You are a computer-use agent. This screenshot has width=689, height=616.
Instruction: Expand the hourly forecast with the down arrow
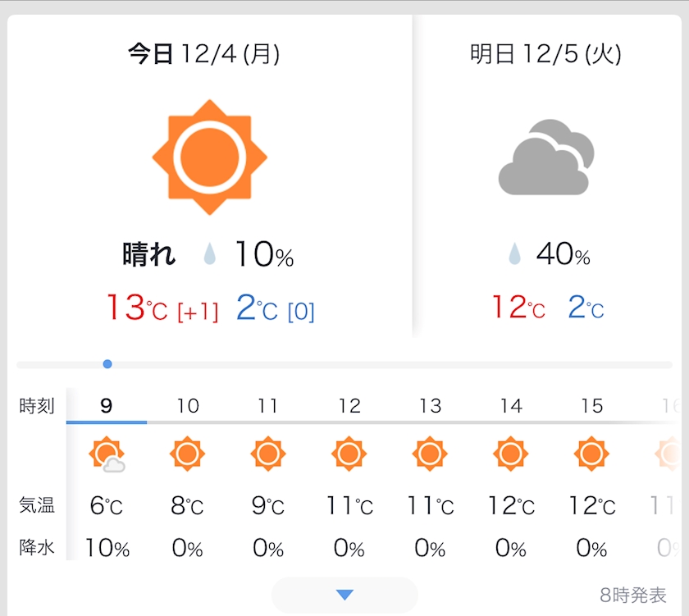pyautogui.click(x=344, y=595)
